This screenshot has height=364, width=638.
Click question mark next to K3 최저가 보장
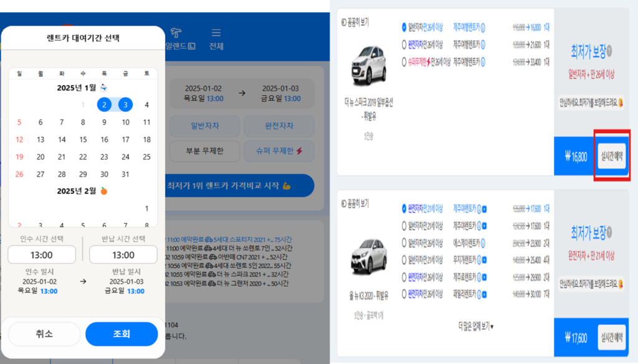pyautogui.click(x=610, y=233)
